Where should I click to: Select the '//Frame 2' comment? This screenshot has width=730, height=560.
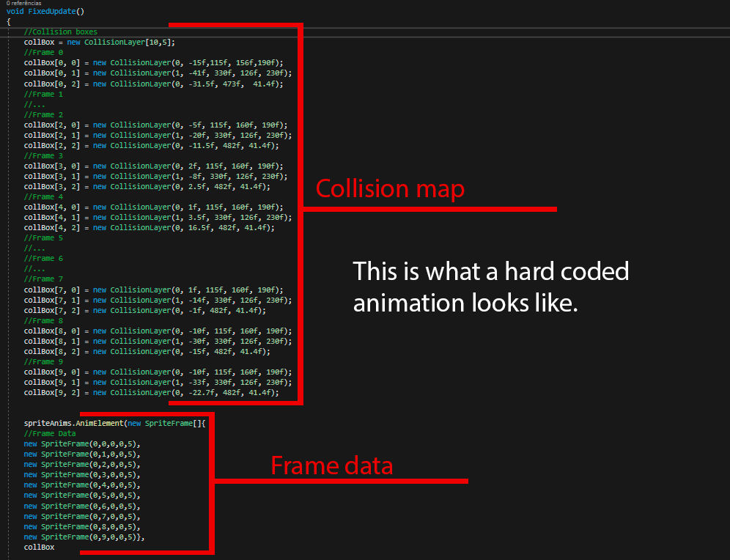(43, 114)
